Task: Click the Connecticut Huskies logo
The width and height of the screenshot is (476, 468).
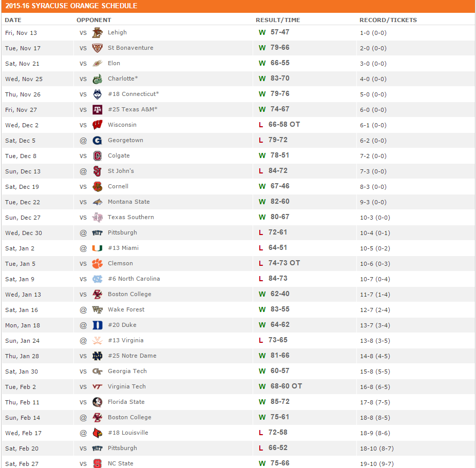Action: coord(97,94)
